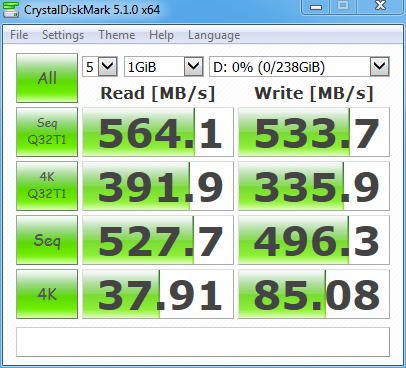
Task: Click the empty comment field at bottom
Action: coord(203,342)
